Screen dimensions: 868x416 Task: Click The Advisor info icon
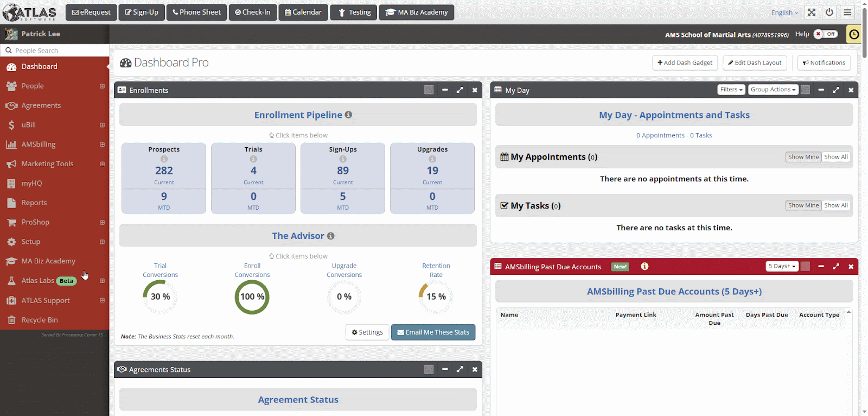click(331, 236)
